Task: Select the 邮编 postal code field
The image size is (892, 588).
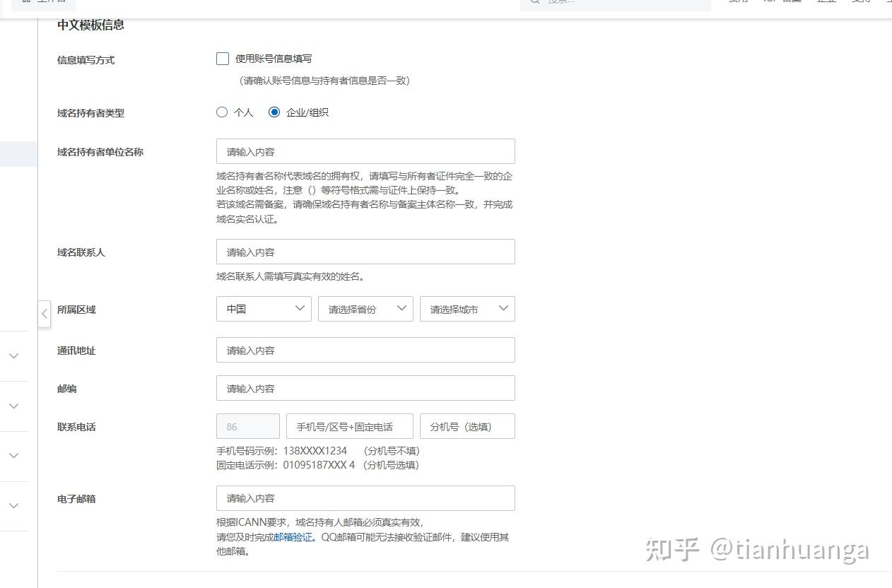Action: 365,388
